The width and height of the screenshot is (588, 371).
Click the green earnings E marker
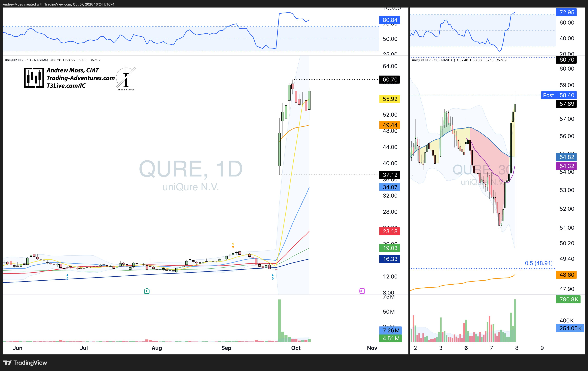(x=147, y=291)
